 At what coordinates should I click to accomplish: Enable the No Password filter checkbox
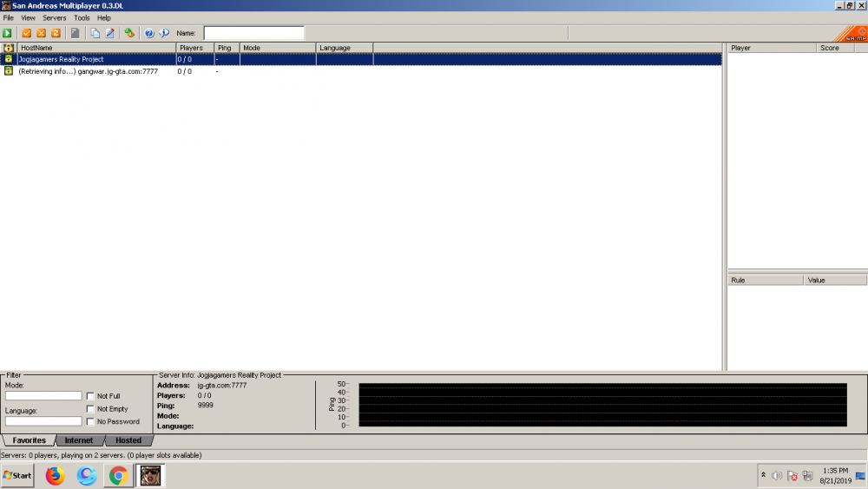click(90, 421)
